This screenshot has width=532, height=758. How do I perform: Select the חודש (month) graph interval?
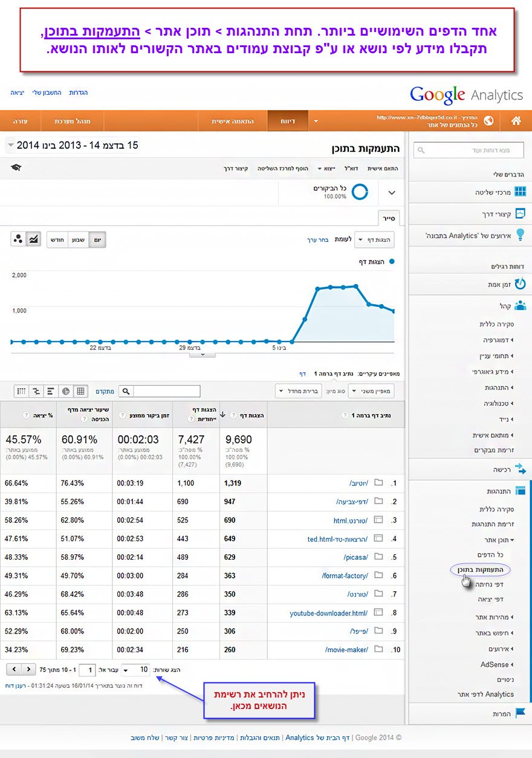click(57, 239)
